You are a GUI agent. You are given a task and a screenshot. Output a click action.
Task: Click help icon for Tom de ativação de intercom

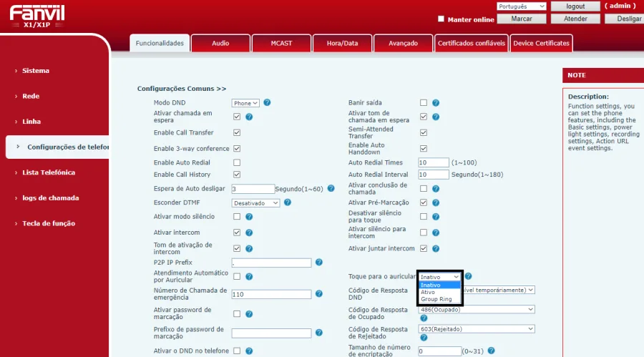tap(249, 248)
